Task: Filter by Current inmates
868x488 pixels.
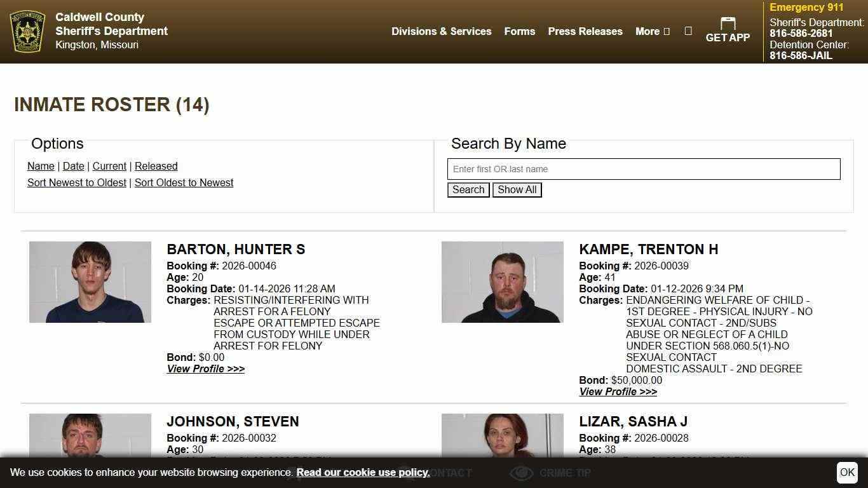Action: (109, 166)
